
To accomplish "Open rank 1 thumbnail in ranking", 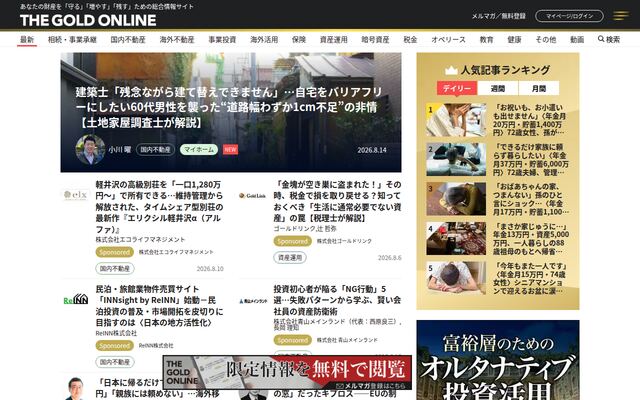I will click(456, 120).
